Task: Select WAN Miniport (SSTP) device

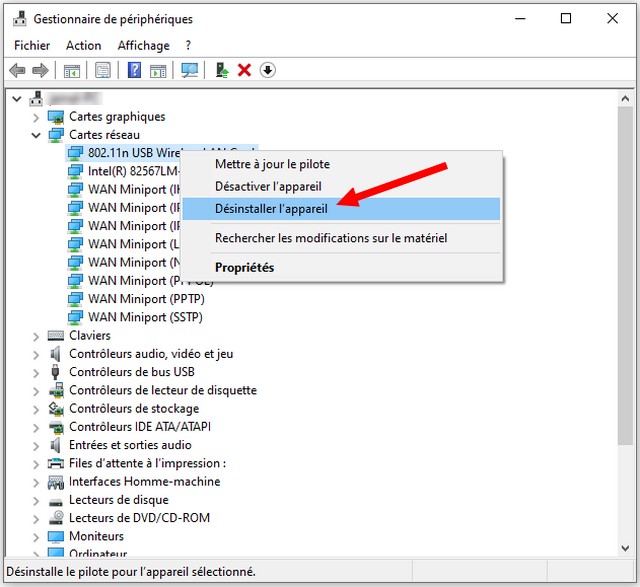Action: (x=145, y=317)
